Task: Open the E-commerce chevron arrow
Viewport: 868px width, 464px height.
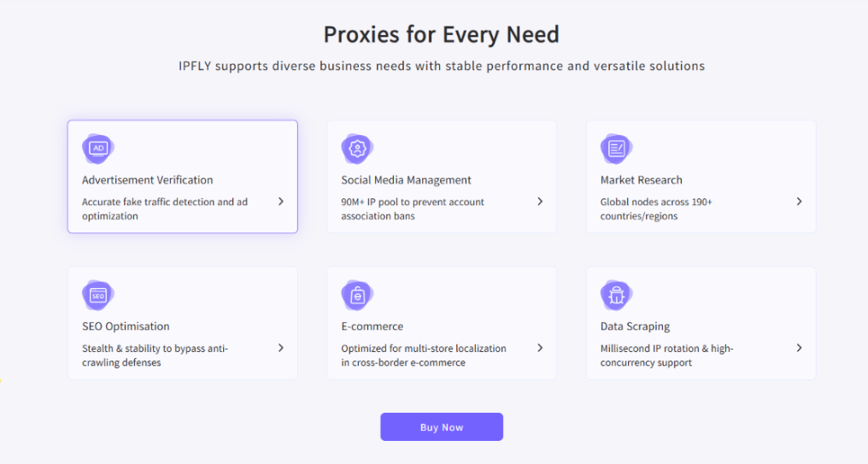Action: (x=540, y=348)
